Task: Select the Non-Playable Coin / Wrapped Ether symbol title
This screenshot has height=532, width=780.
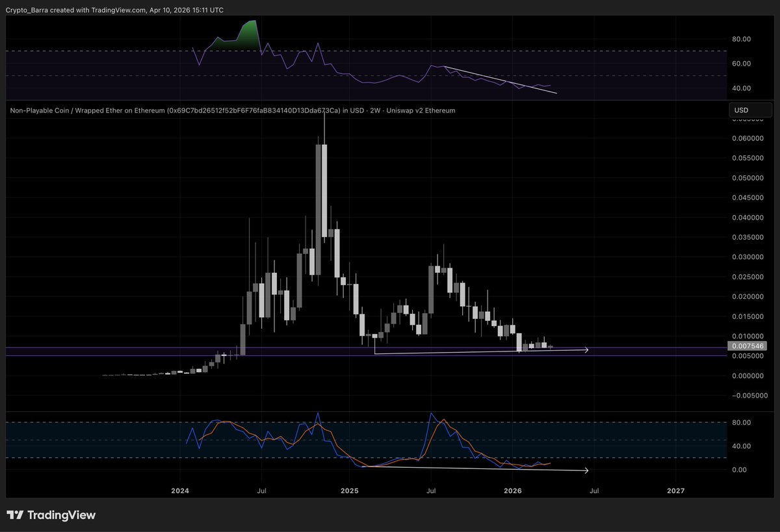Action: (233, 110)
